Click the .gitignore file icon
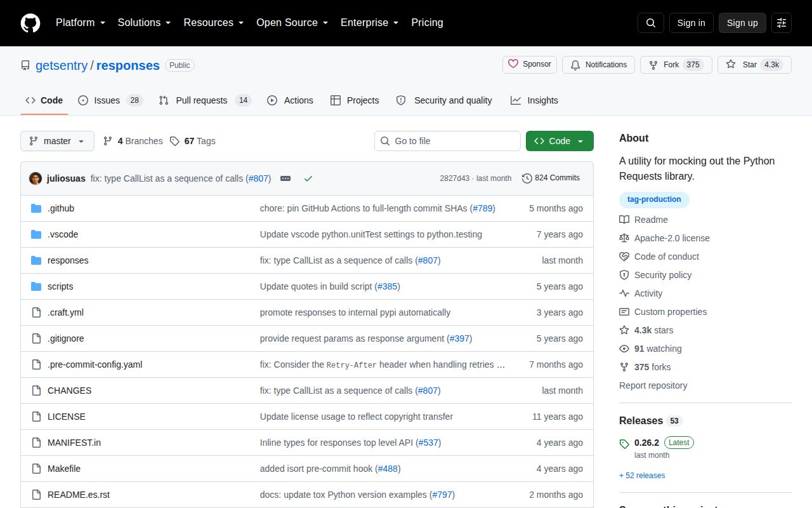The image size is (812, 508). pyautogui.click(x=36, y=338)
